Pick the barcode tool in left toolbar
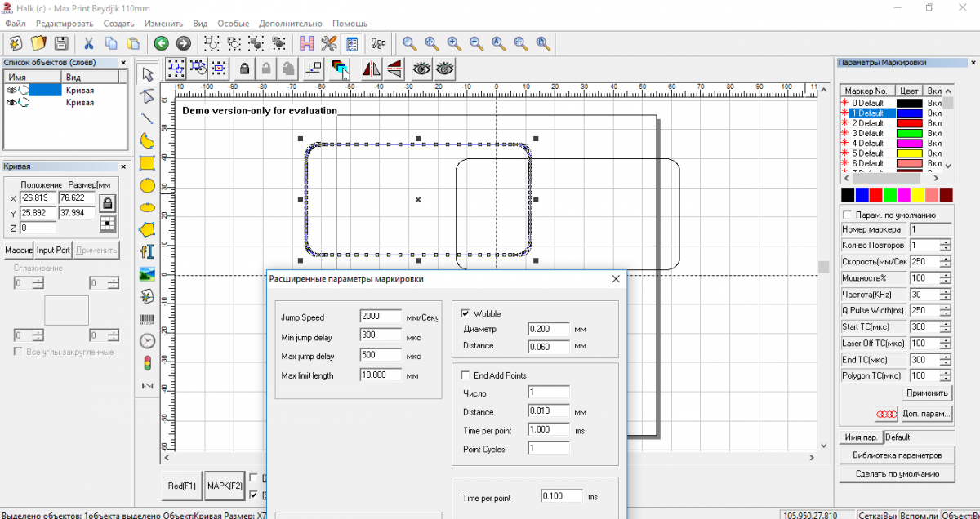 click(x=147, y=319)
